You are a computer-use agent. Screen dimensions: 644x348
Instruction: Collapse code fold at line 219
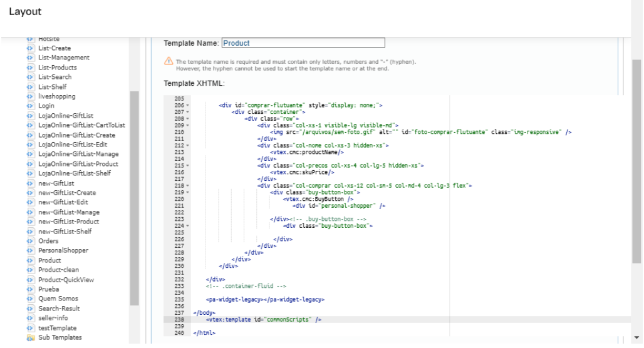(x=188, y=193)
